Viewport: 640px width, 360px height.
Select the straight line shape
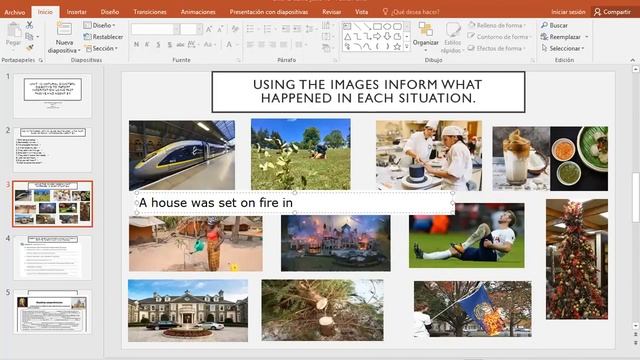point(357,27)
